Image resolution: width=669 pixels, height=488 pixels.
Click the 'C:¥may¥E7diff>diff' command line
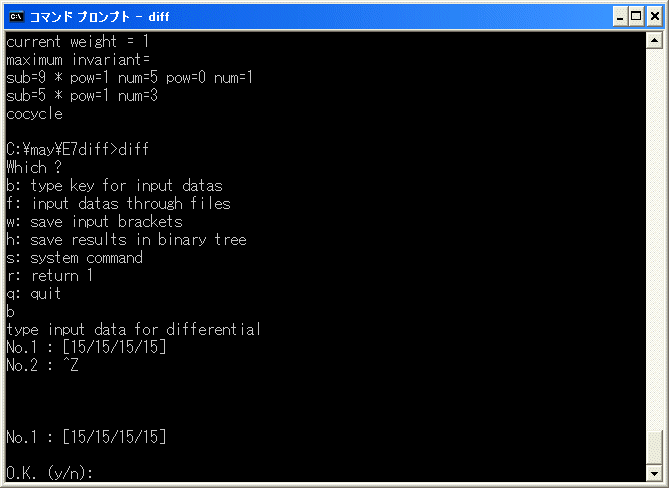pyautogui.click(x=78, y=149)
